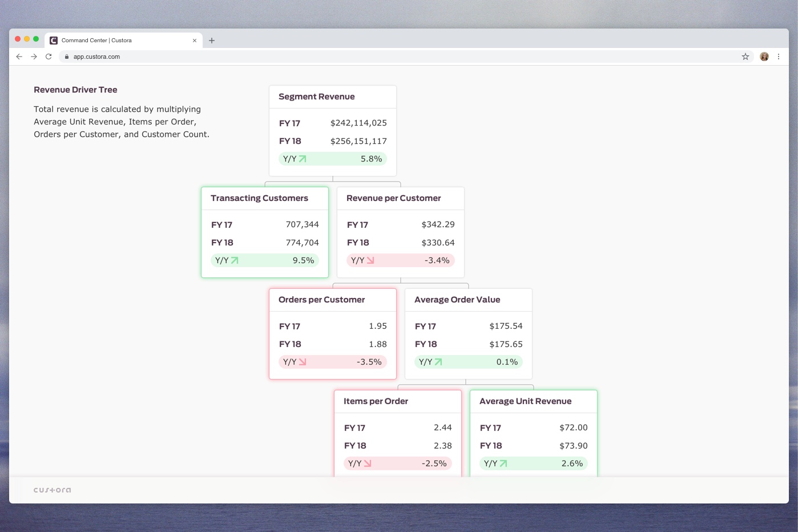Click the -3.5% Orders per Customer change

(x=369, y=362)
